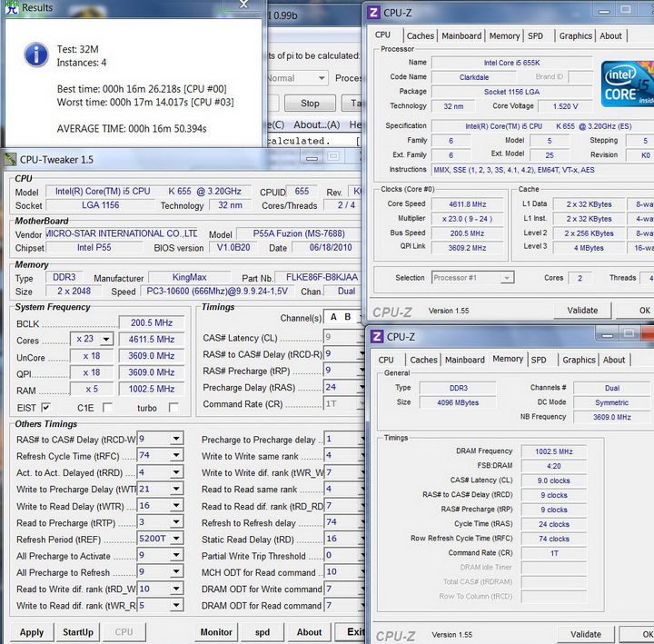Click the QPI x 18 multiplier field
The image size is (654, 644).
tap(92, 372)
